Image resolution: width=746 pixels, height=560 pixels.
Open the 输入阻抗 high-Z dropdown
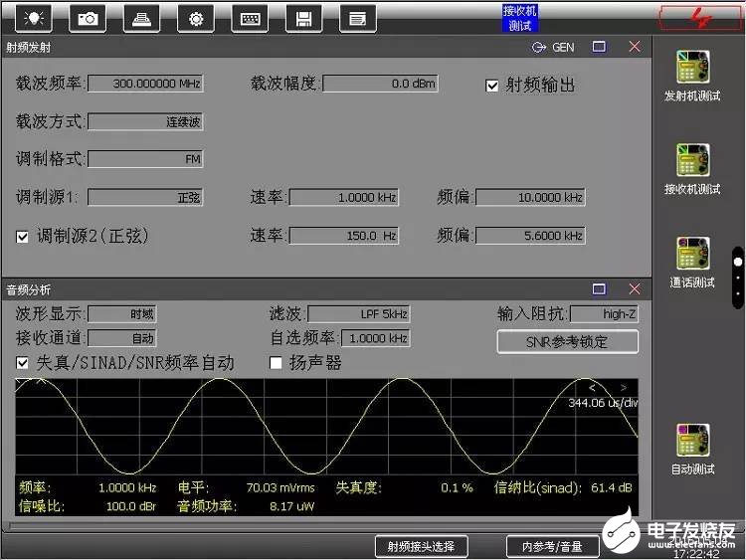tap(604, 314)
